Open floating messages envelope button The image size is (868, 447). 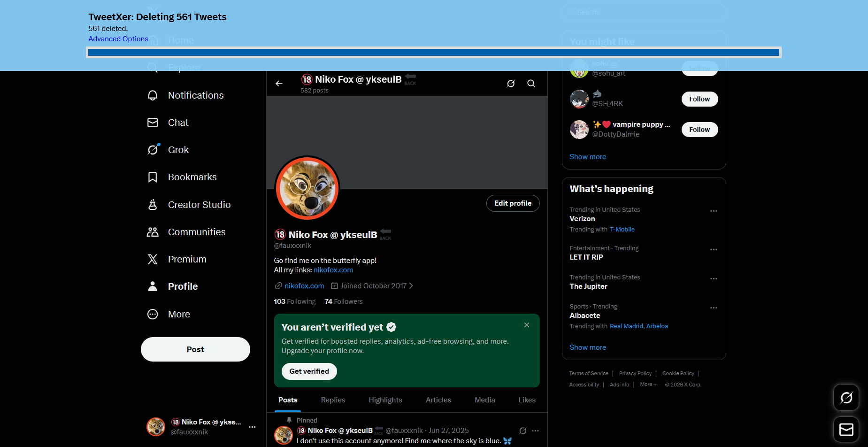(846, 430)
